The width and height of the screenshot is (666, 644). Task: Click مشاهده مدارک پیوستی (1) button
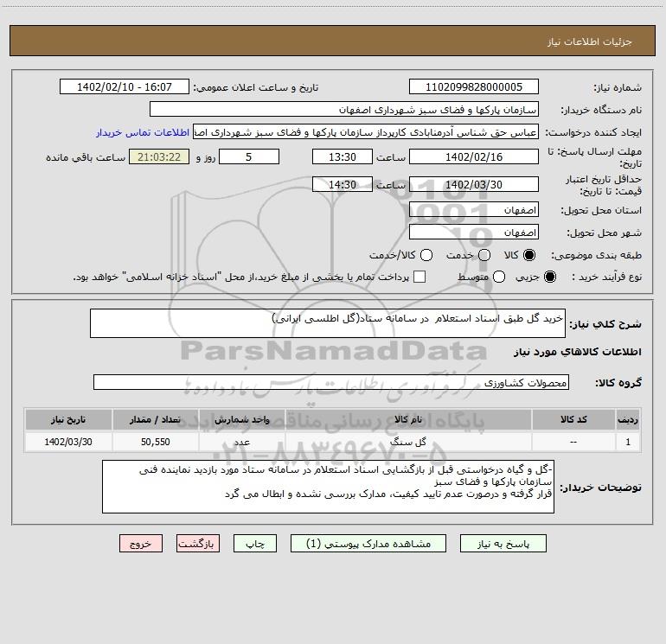click(368, 544)
